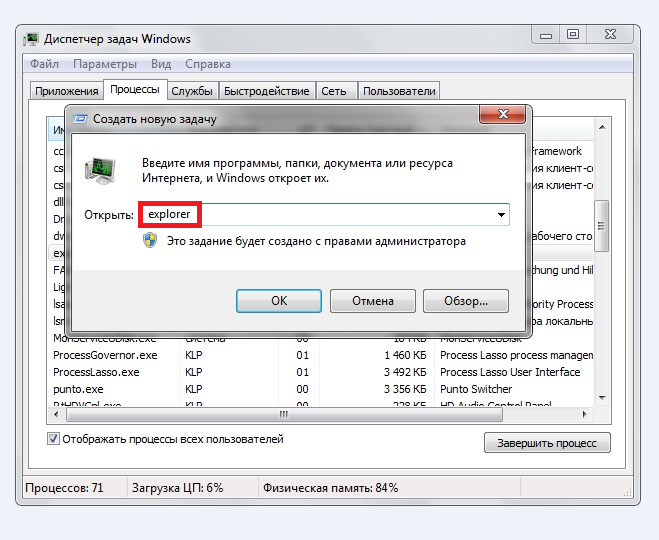Click the 3 492 КБ memory value

(405, 372)
